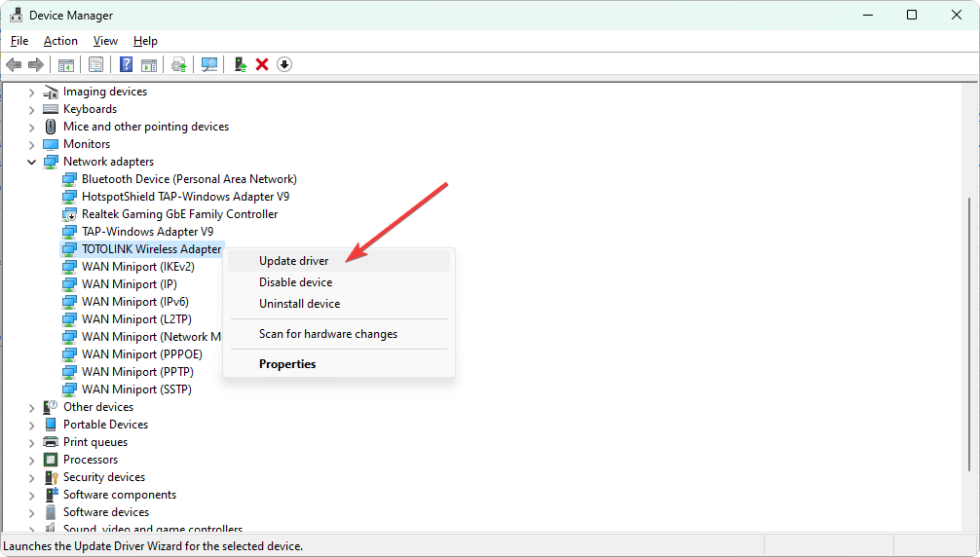Open the Help menu
The width and height of the screenshot is (980, 557).
(x=145, y=41)
